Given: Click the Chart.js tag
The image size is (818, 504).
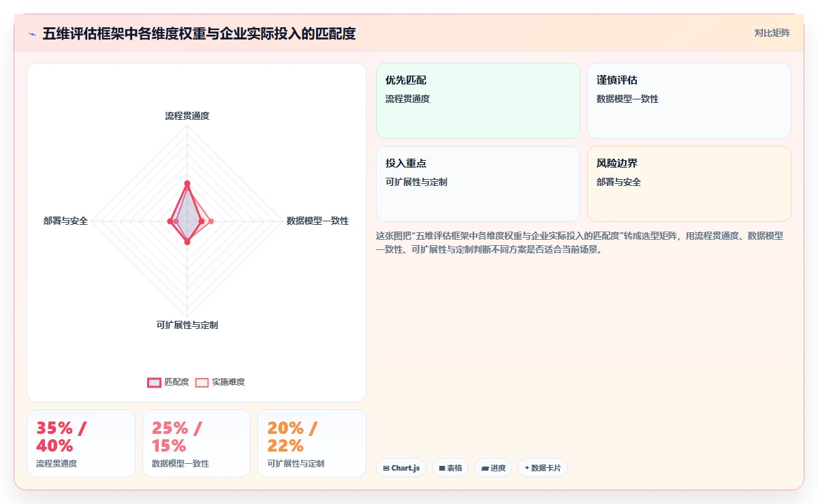Looking at the screenshot, I should pos(401,468).
